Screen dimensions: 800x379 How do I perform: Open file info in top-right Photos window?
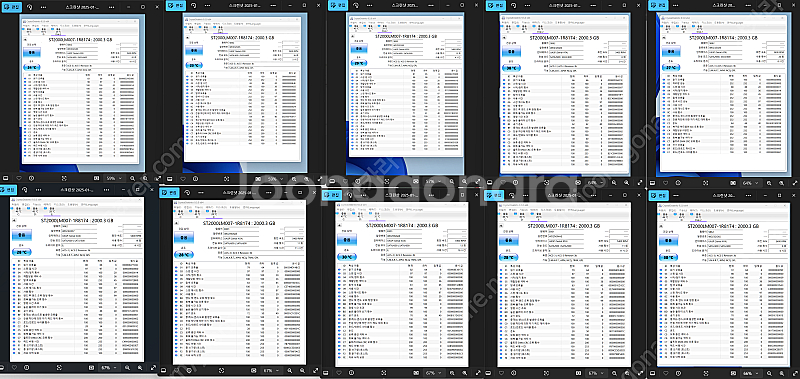click(678, 183)
